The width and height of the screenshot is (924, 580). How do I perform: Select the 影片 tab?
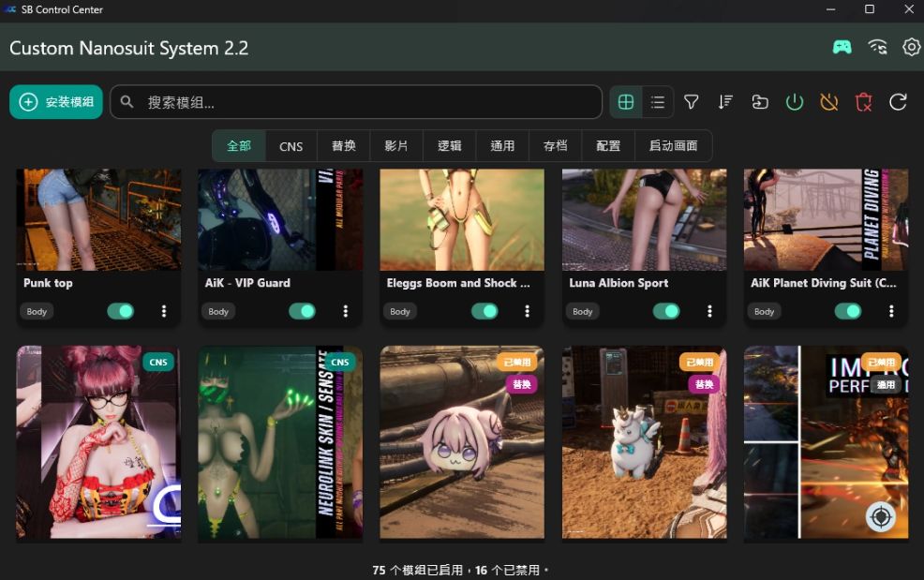coord(396,146)
